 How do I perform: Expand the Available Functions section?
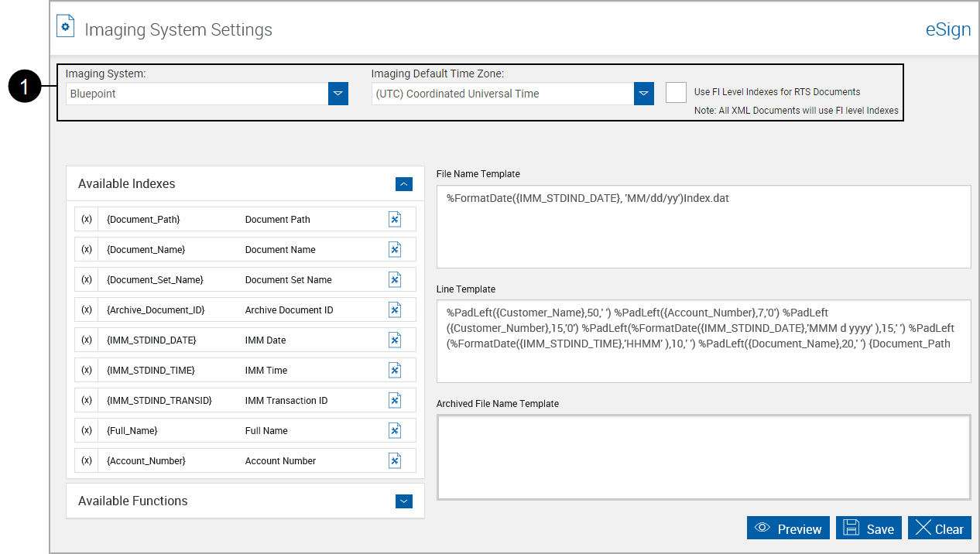tap(403, 501)
